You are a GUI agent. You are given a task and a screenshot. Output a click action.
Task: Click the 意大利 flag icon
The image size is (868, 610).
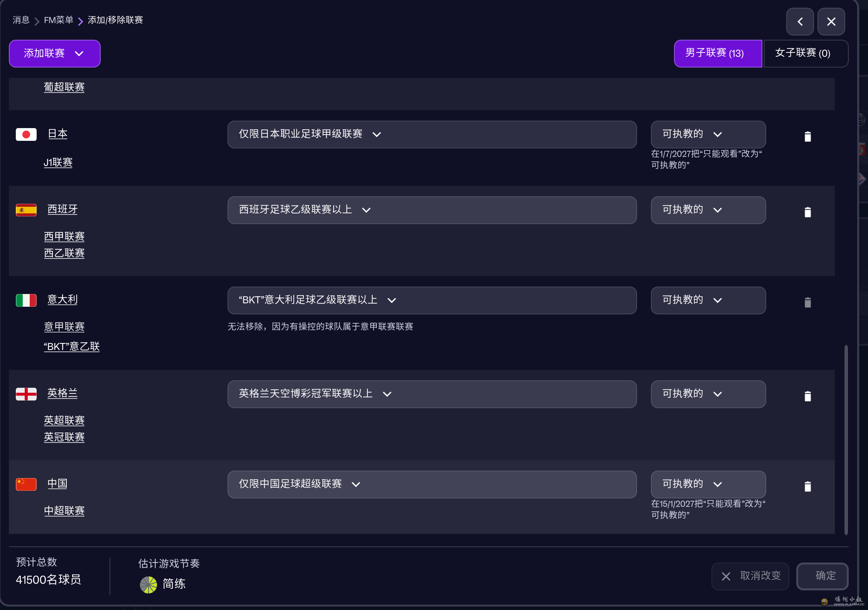[26, 300]
